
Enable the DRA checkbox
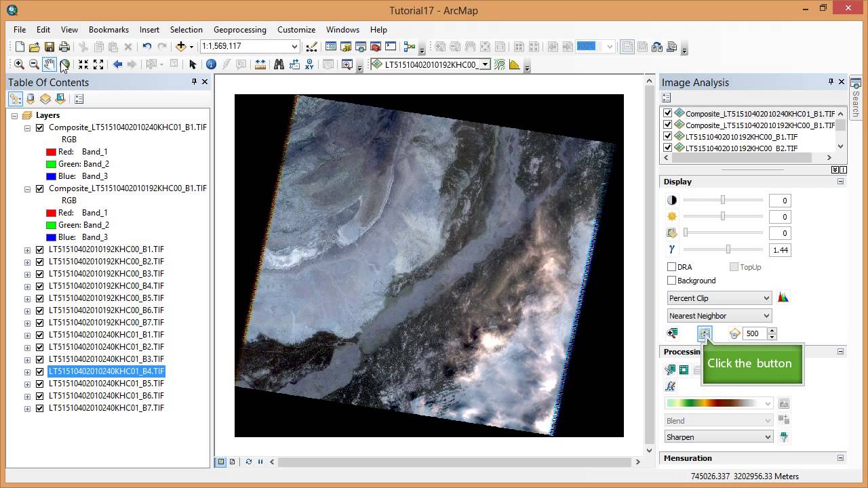[672, 267]
